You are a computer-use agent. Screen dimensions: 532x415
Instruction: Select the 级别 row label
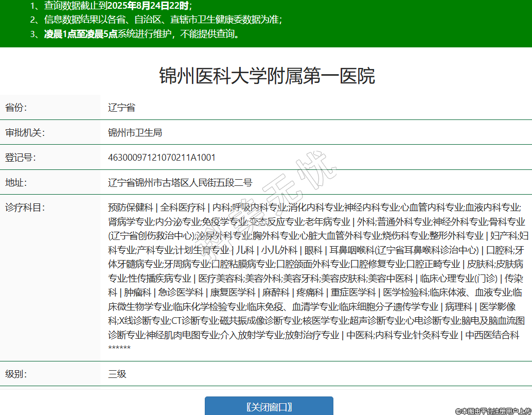pyautogui.click(x=16, y=374)
